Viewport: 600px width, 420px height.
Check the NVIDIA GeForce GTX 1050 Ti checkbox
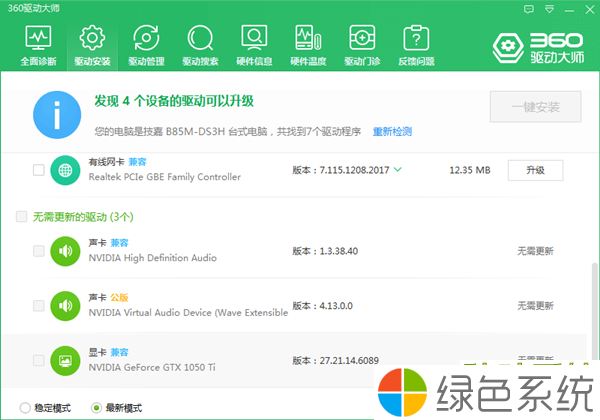tap(39, 360)
